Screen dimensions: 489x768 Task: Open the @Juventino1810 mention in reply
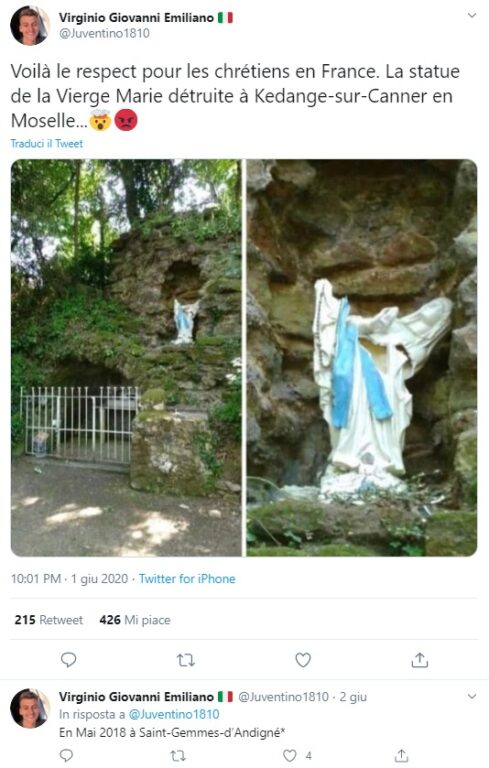174,714
